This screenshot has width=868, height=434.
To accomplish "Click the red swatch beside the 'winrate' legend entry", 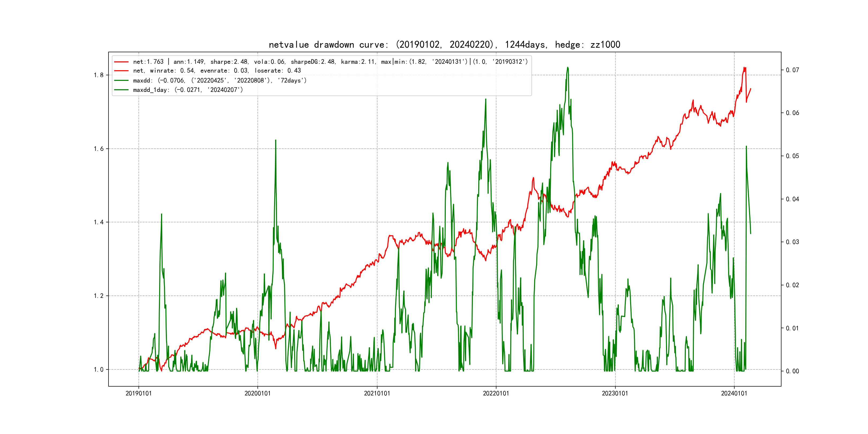I will point(121,71).
